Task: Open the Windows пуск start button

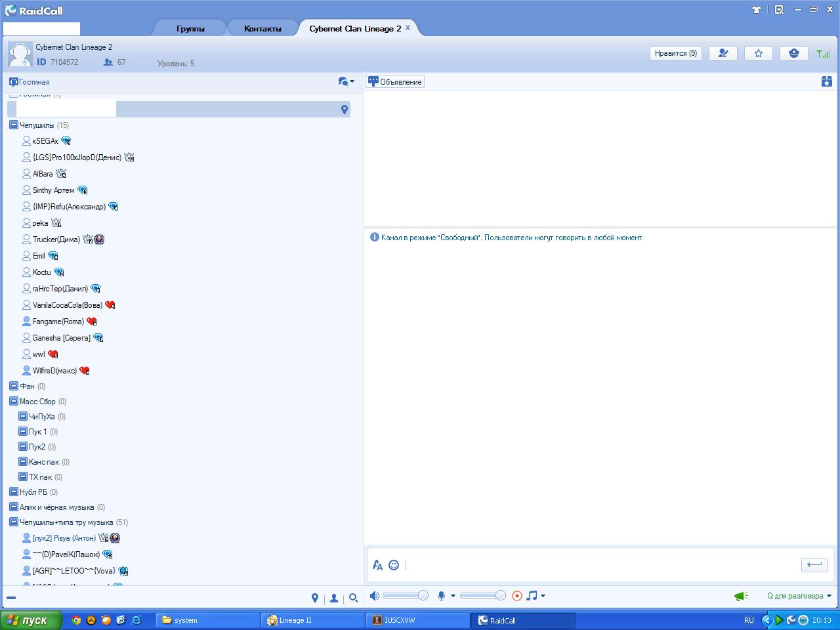Action: tap(31, 620)
